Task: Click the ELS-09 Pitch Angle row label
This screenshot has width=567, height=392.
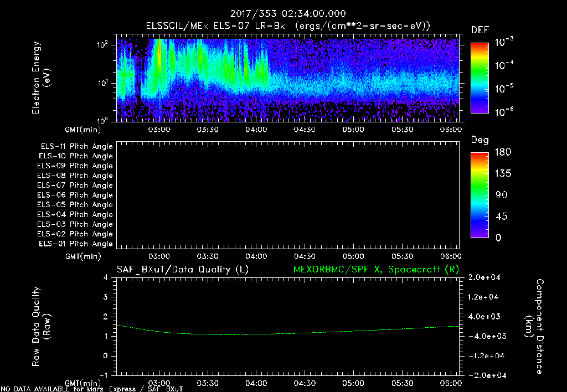Action: (75, 166)
